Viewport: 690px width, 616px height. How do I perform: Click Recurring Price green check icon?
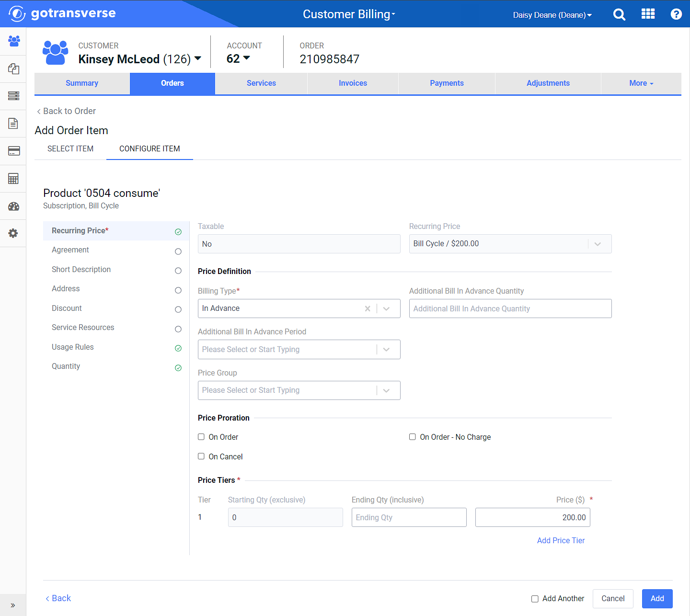pyautogui.click(x=178, y=232)
